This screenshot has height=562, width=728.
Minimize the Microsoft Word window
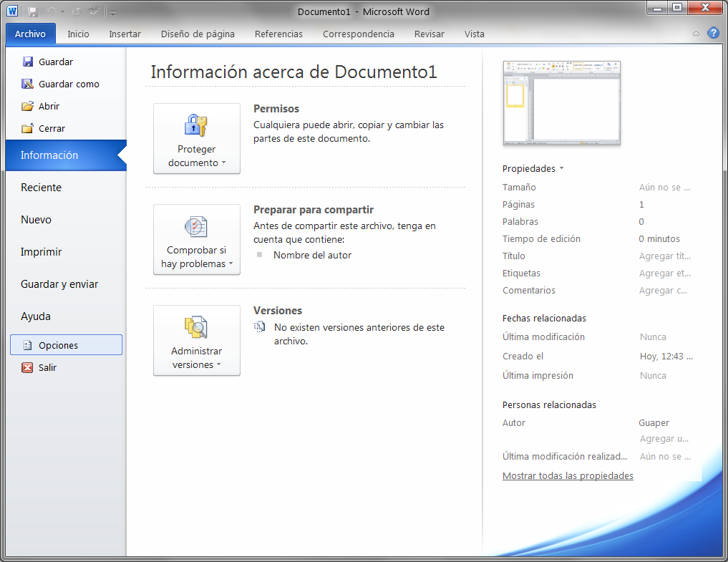pyautogui.click(x=657, y=8)
